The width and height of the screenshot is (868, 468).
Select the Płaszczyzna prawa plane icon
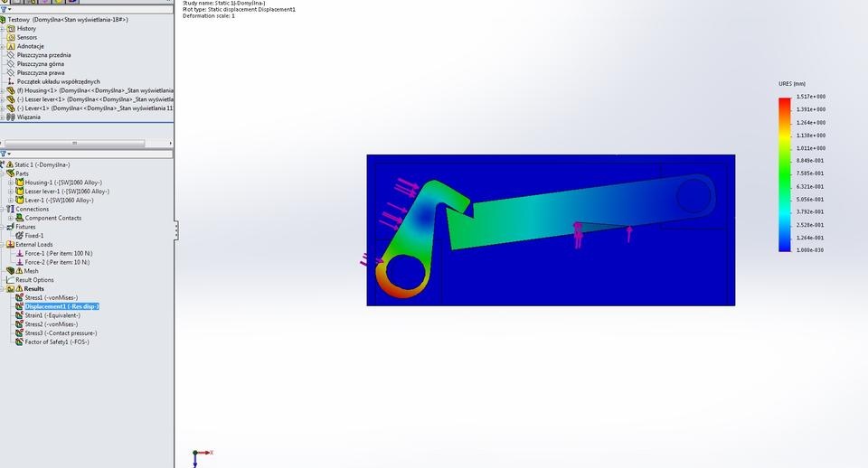[11, 72]
